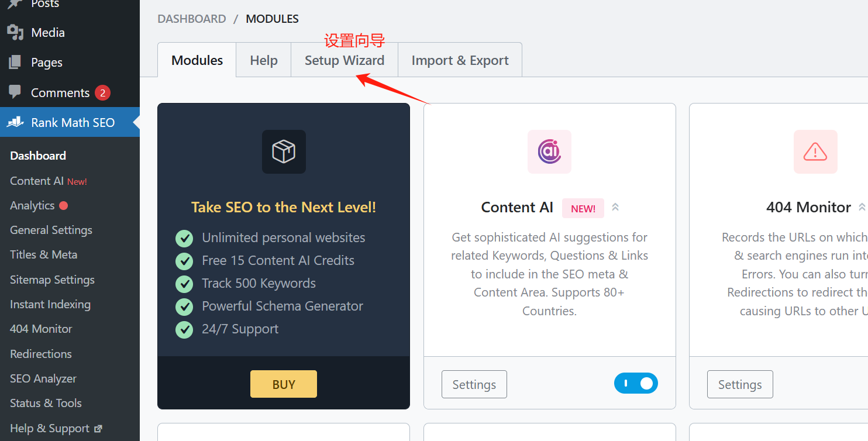Click the BUY button
This screenshot has width=868, height=441.
tap(284, 384)
